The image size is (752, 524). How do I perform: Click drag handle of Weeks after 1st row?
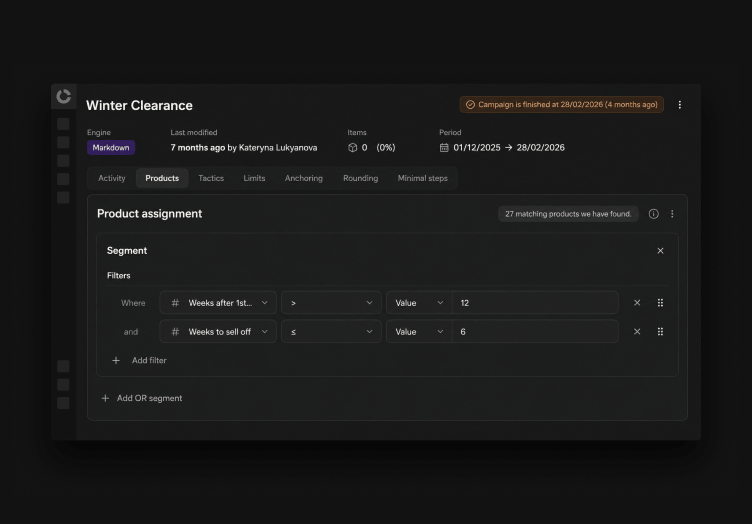click(660, 303)
